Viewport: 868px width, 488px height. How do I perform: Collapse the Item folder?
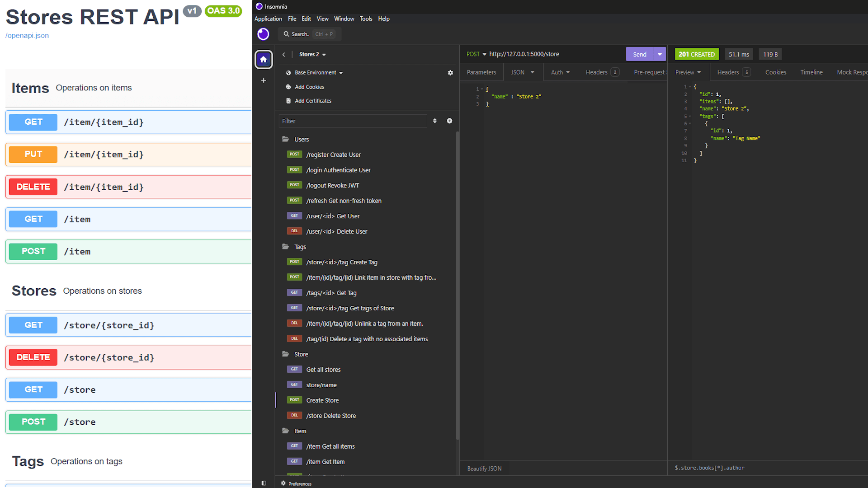point(286,431)
